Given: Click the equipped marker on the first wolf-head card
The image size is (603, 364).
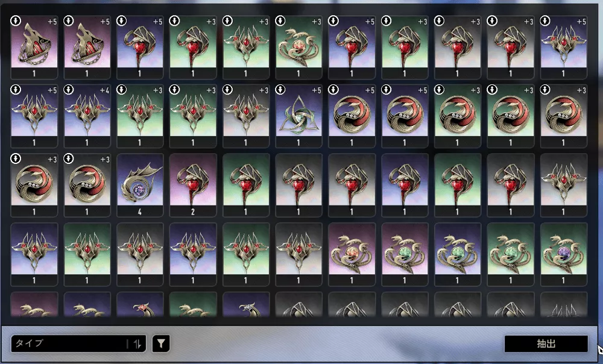Looking at the screenshot, I should (16, 20).
